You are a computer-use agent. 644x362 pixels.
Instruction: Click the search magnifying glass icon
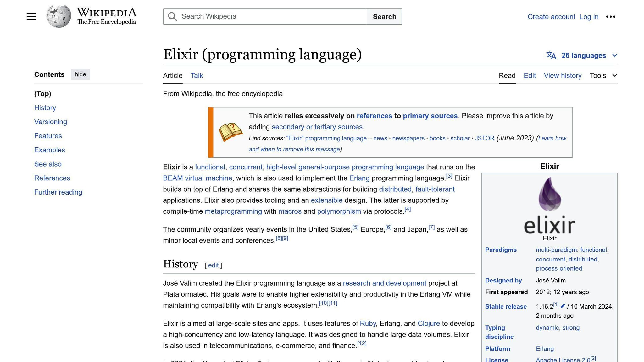pyautogui.click(x=172, y=16)
